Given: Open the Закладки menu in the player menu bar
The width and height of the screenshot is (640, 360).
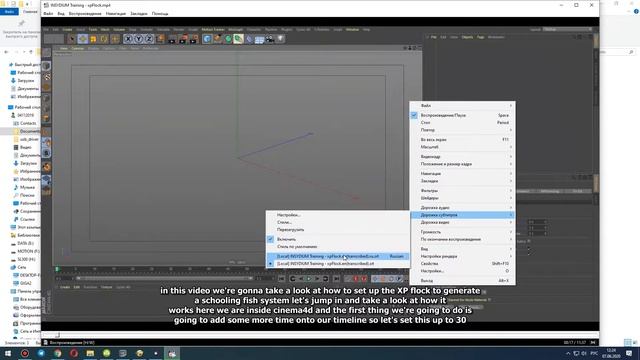Looking at the screenshot, I should [139, 13].
